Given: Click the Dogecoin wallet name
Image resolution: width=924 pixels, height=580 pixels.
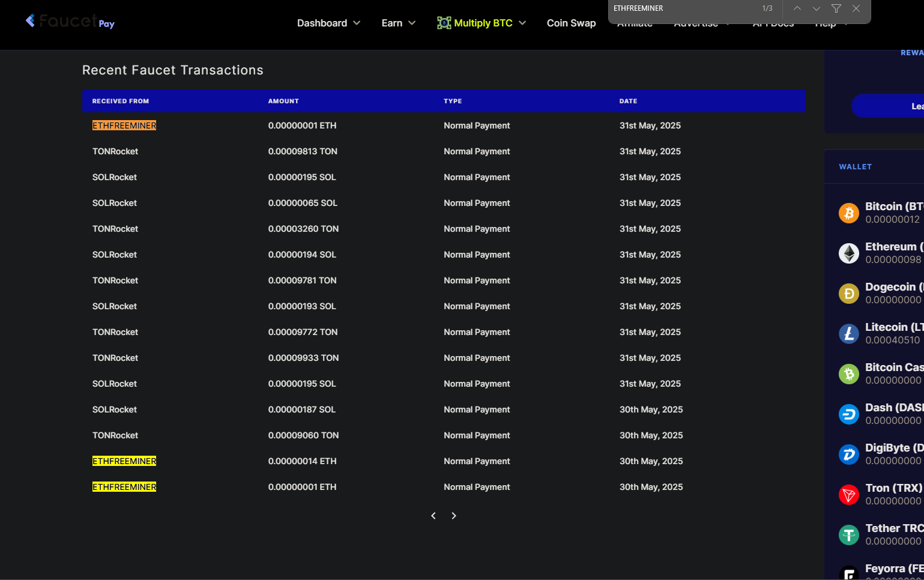Looking at the screenshot, I should (x=894, y=287).
